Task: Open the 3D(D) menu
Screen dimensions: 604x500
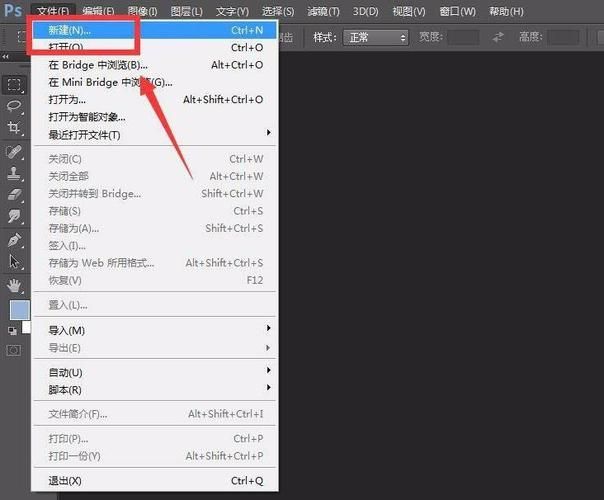Action: pyautogui.click(x=365, y=12)
